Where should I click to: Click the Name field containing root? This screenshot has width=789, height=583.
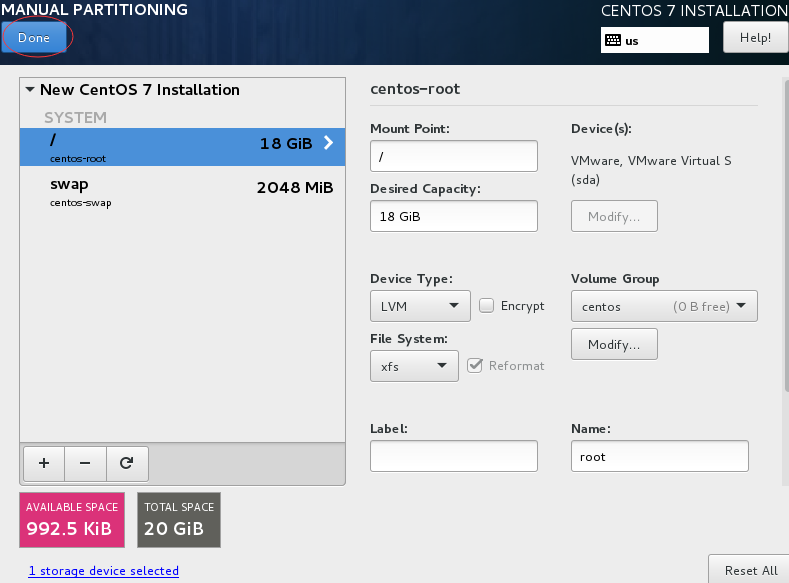[x=660, y=456]
